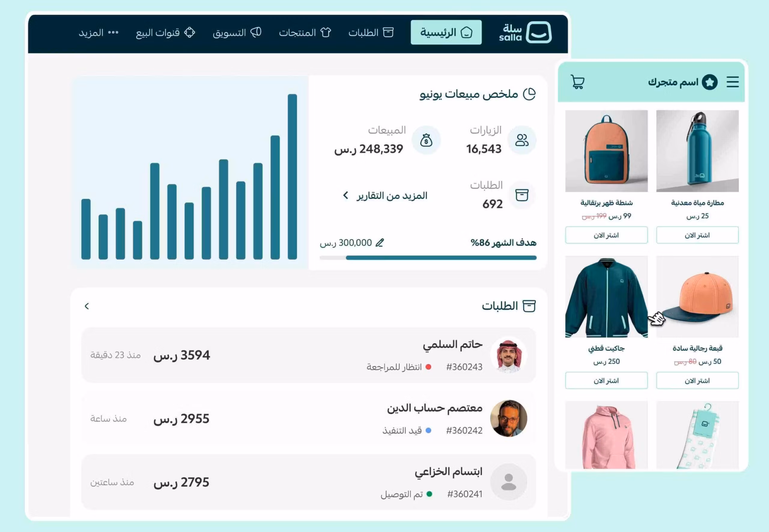This screenshot has height=532, width=769.
Task: Open the shopping cart icon
Action: (x=577, y=82)
